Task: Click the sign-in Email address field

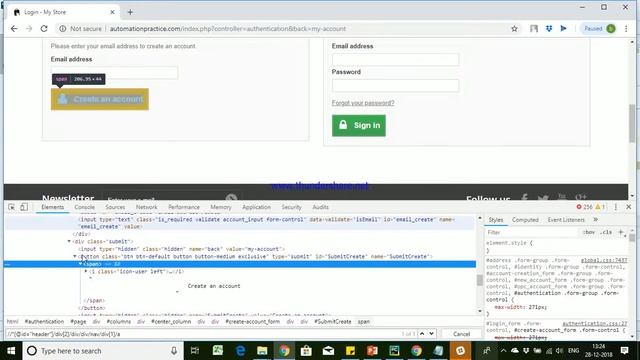Action: click(395, 60)
